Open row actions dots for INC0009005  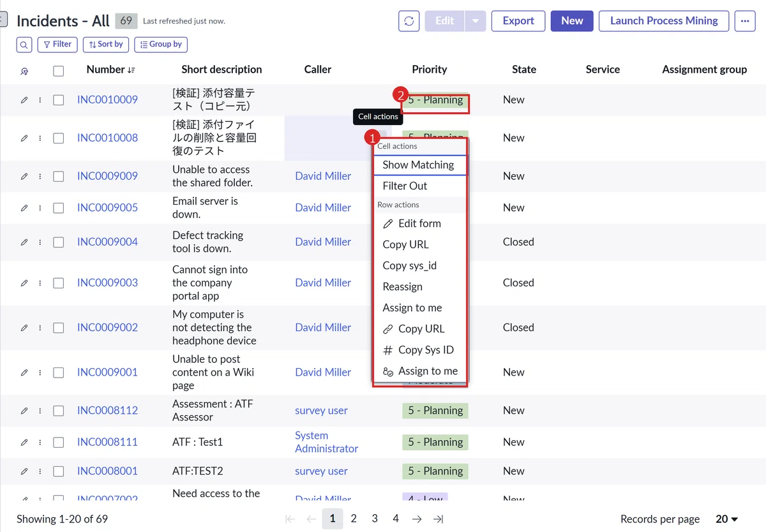click(x=40, y=208)
